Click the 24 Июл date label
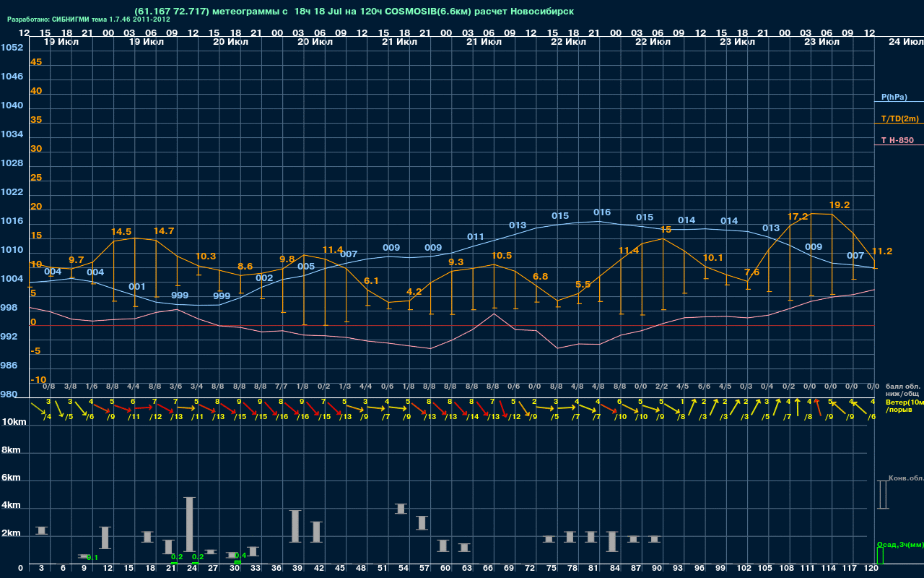 pos(905,42)
